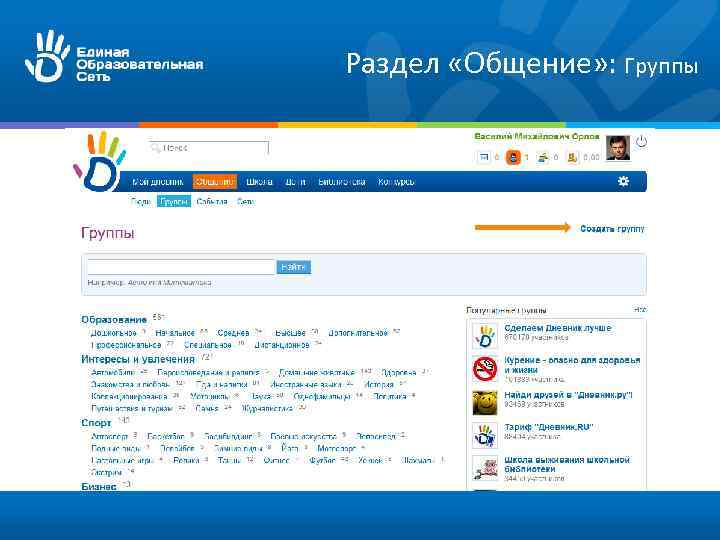The width and height of the screenshot is (720, 540).
Task: Open the Образование category heading
Action: (x=114, y=320)
